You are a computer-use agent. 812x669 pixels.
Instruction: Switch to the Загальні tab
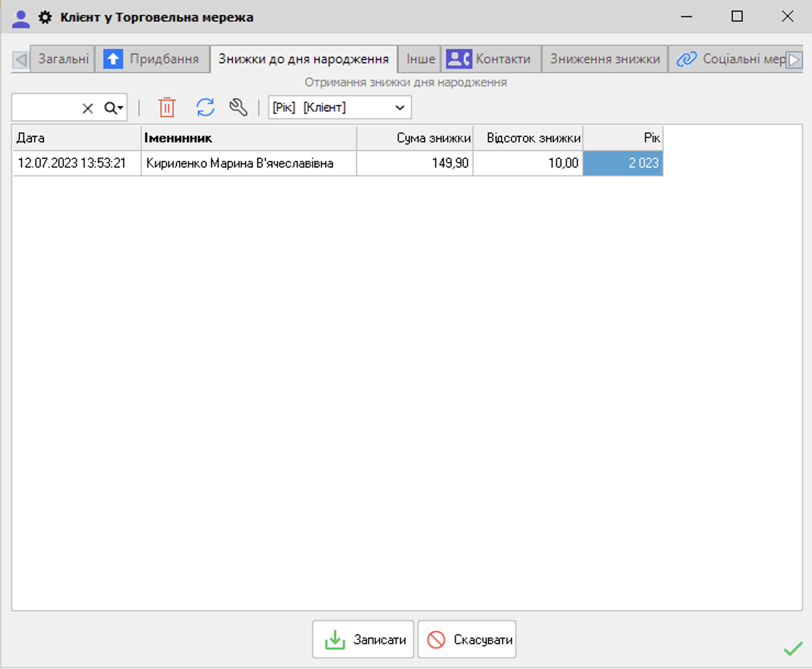tap(63, 59)
